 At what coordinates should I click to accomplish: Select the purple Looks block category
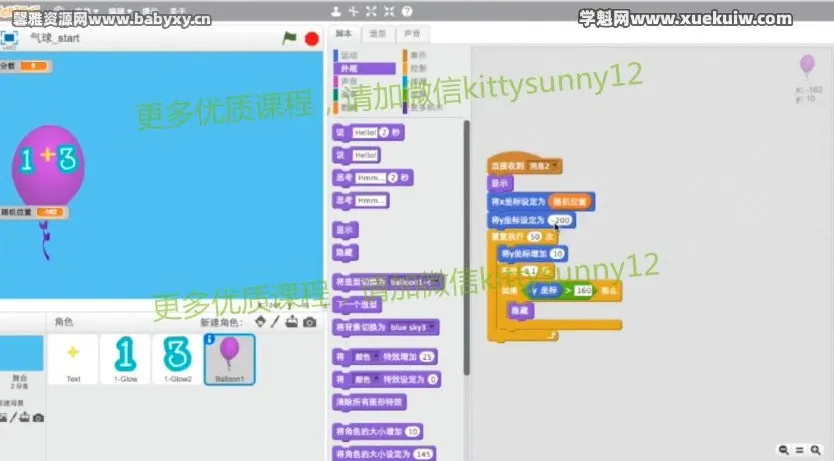click(363, 69)
